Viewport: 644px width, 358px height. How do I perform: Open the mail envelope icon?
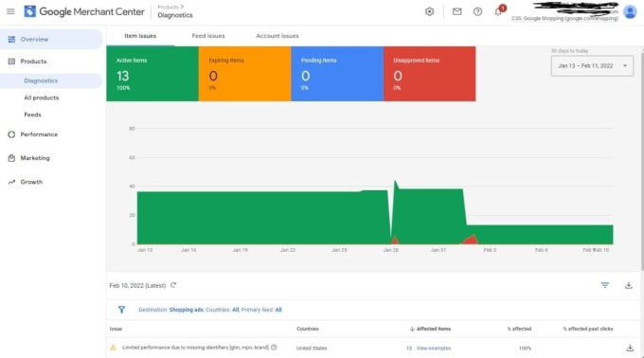[456, 11]
